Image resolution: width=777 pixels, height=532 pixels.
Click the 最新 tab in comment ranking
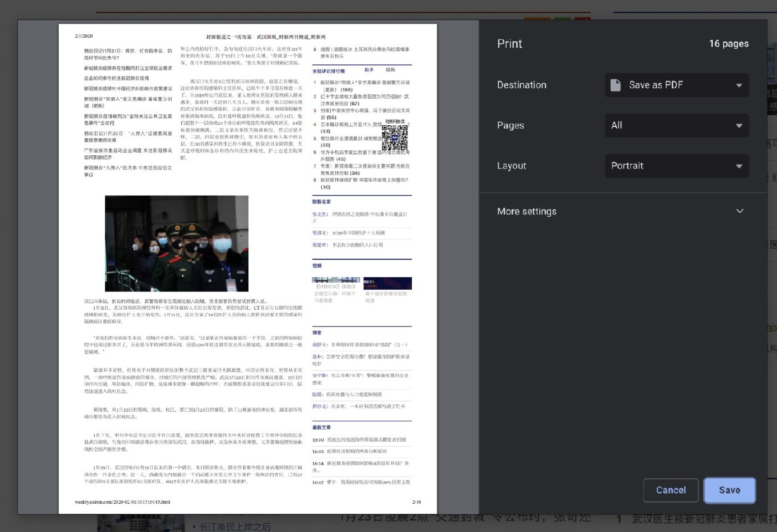[390, 70]
